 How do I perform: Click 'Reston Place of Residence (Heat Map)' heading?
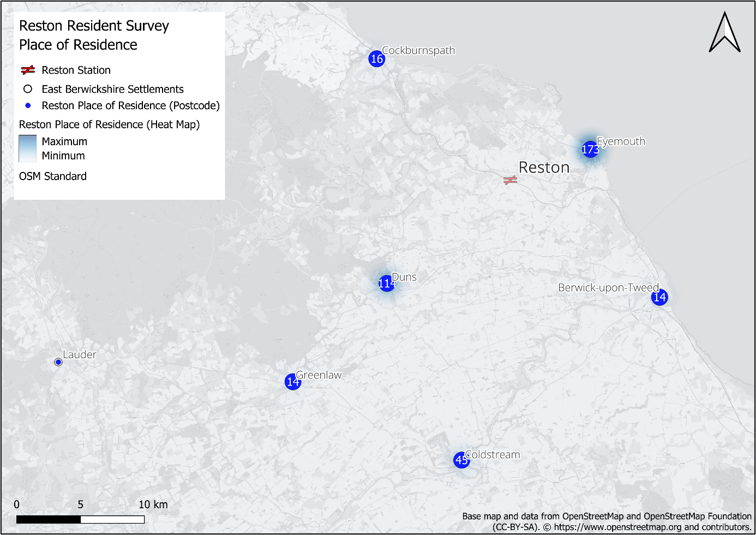coord(110,124)
